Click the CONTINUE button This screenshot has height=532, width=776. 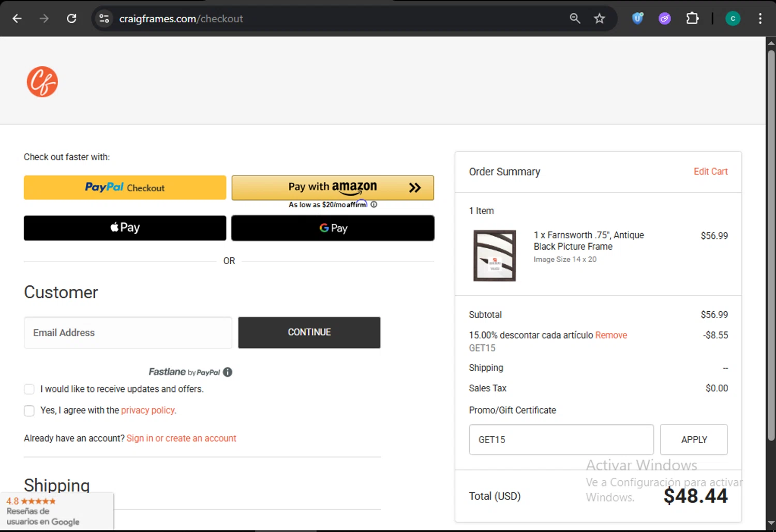coord(309,332)
